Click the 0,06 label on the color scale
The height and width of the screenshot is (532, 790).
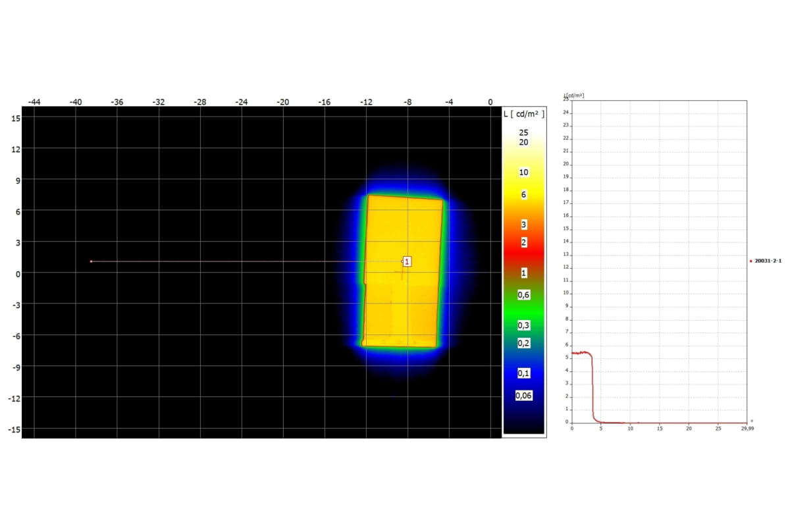coord(523,396)
